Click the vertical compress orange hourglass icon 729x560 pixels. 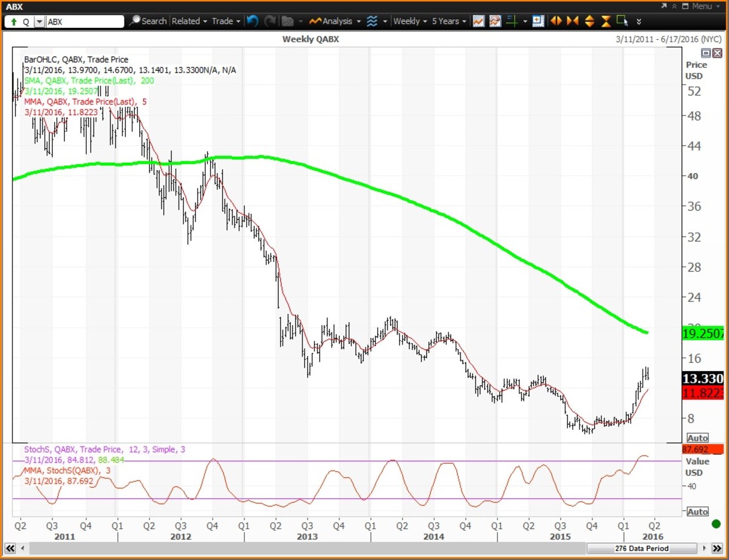(x=606, y=21)
